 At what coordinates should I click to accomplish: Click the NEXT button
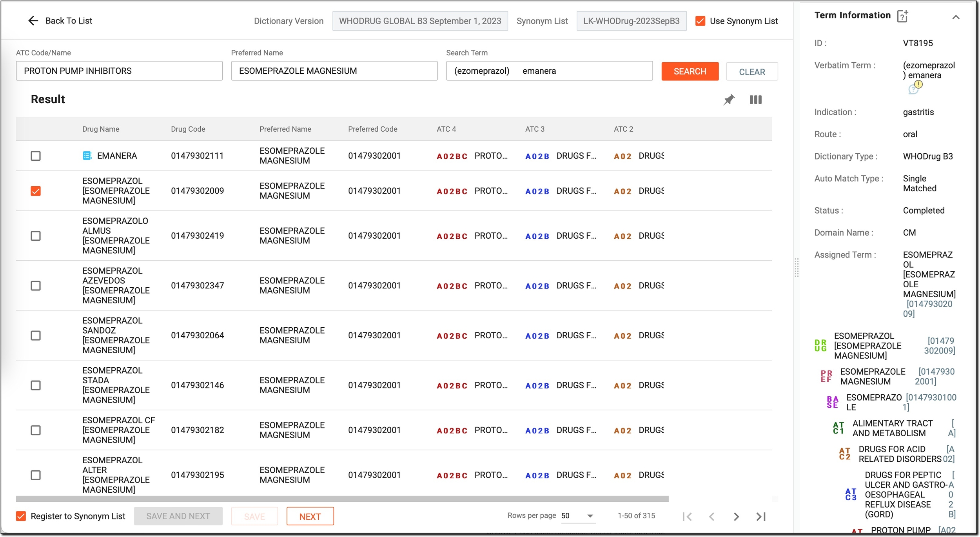pos(310,516)
